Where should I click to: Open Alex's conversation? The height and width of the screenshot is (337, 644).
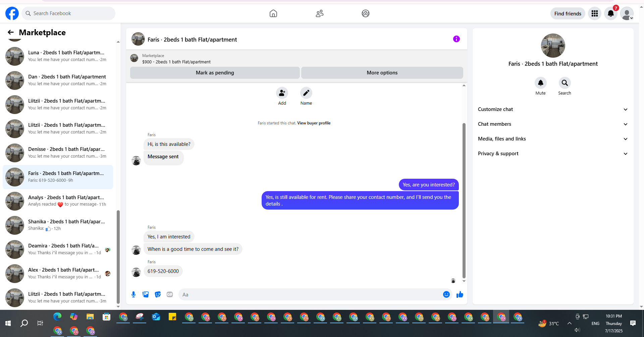click(58, 274)
